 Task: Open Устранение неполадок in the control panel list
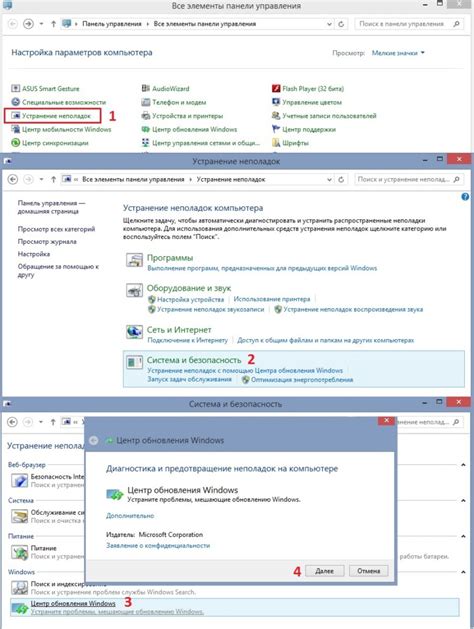pos(56,116)
